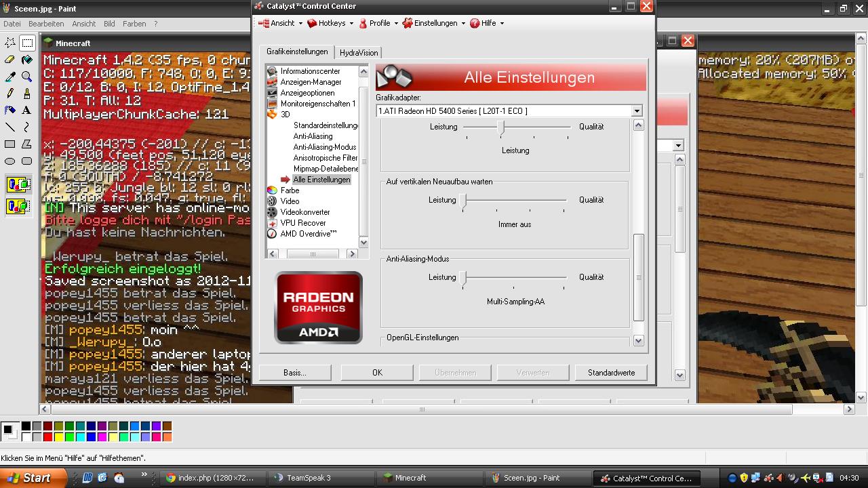Open the Grafikadapter dropdown list
Image resolution: width=868 pixels, height=488 pixels.
[x=636, y=111]
